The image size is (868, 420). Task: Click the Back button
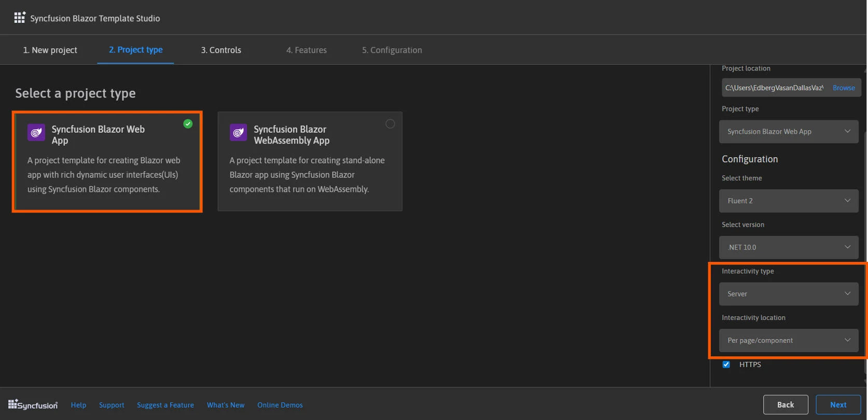tap(786, 404)
